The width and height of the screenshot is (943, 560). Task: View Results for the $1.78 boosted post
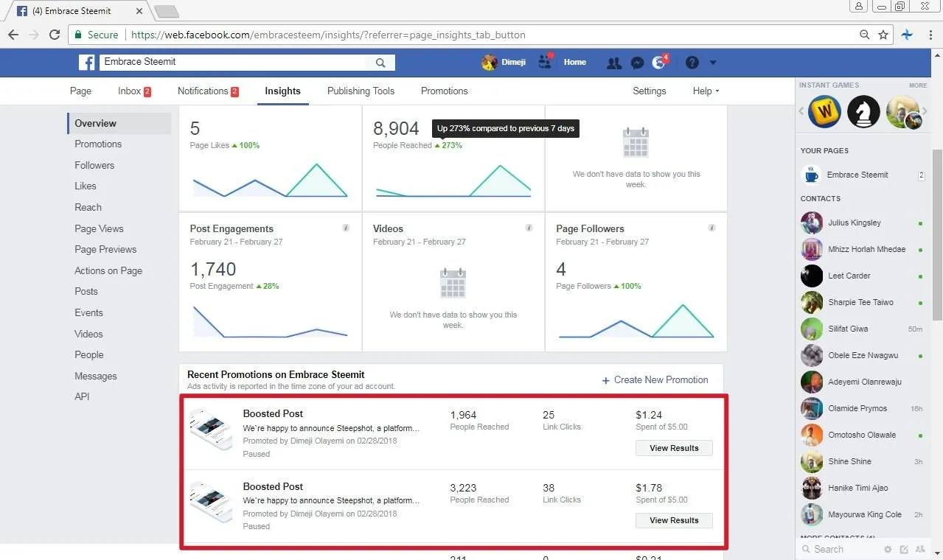pos(674,520)
